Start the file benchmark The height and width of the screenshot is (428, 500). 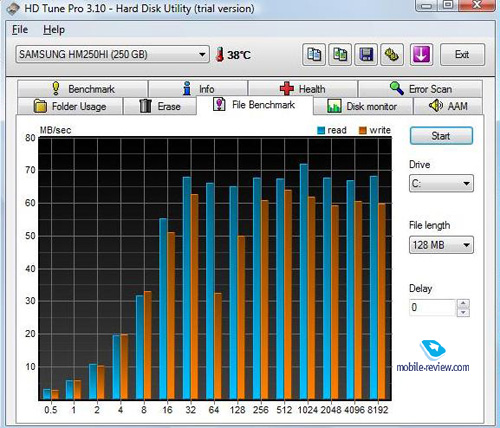(x=441, y=136)
